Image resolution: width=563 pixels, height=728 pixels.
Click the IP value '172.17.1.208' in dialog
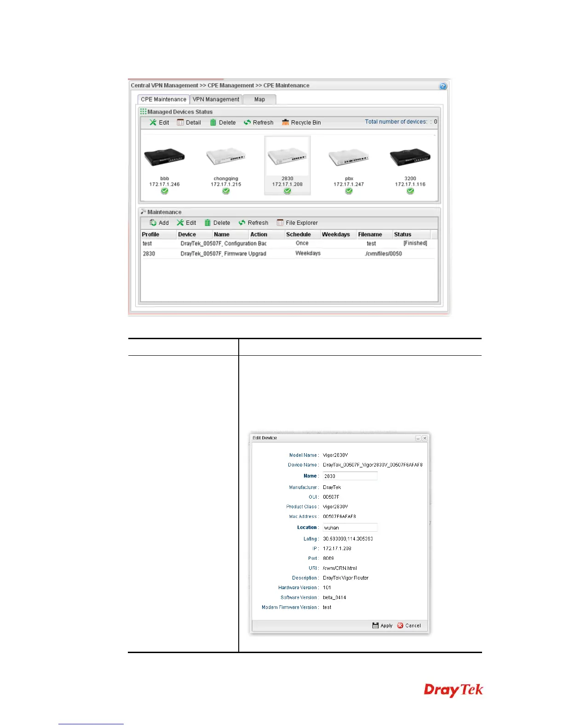coord(337,548)
